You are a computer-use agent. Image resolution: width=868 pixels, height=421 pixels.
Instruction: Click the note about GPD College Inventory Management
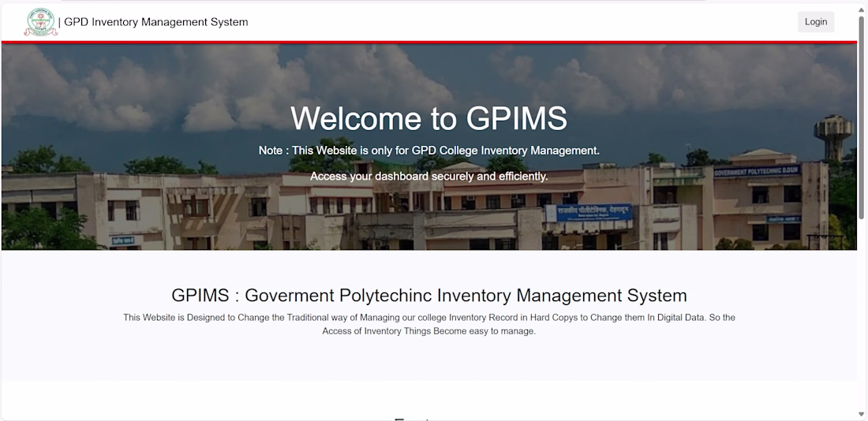tap(429, 151)
